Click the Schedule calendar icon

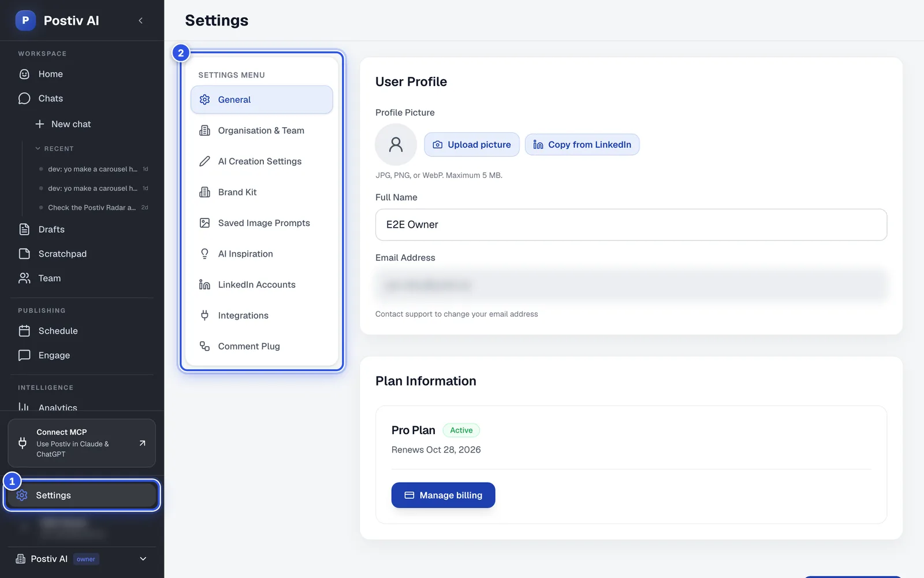[x=24, y=331]
